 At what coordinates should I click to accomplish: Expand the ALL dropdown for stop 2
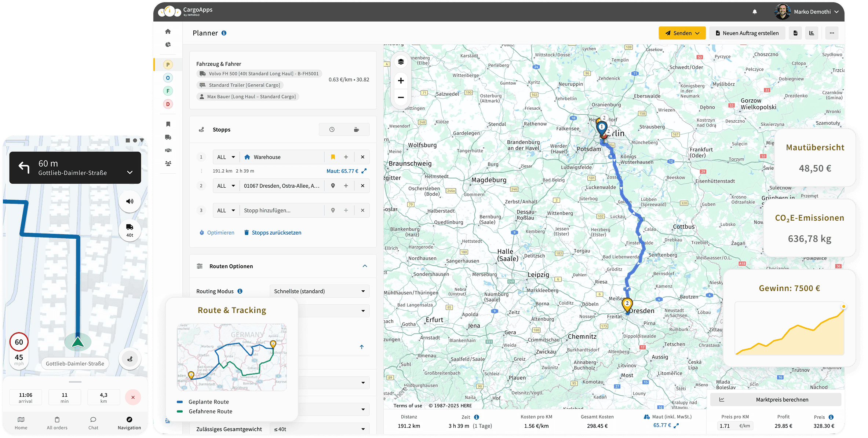[x=226, y=185]
